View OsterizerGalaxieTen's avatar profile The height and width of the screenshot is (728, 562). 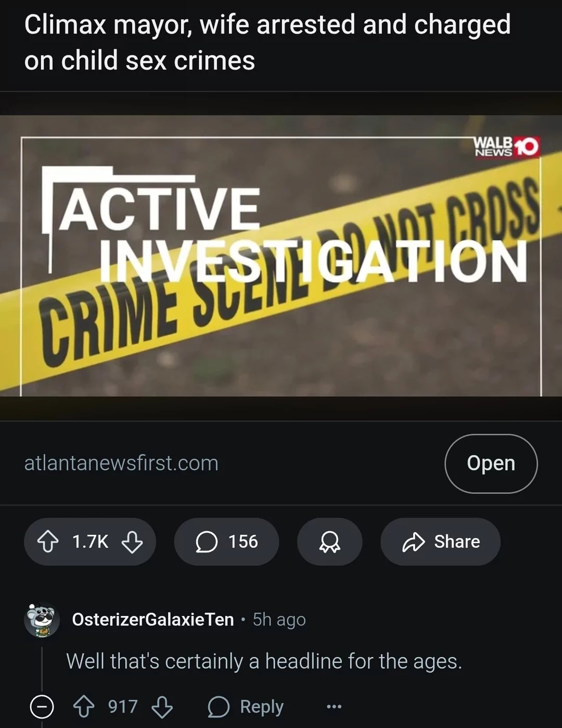(x=42, y=620)
